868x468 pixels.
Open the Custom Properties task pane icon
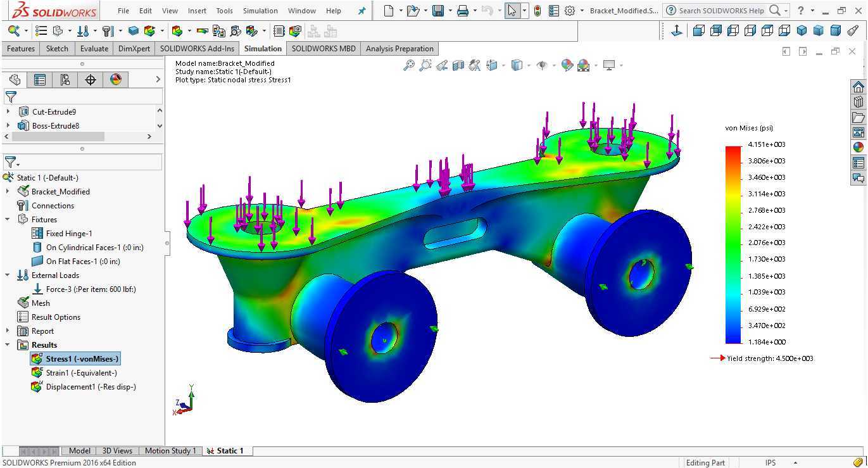point(859,163)
